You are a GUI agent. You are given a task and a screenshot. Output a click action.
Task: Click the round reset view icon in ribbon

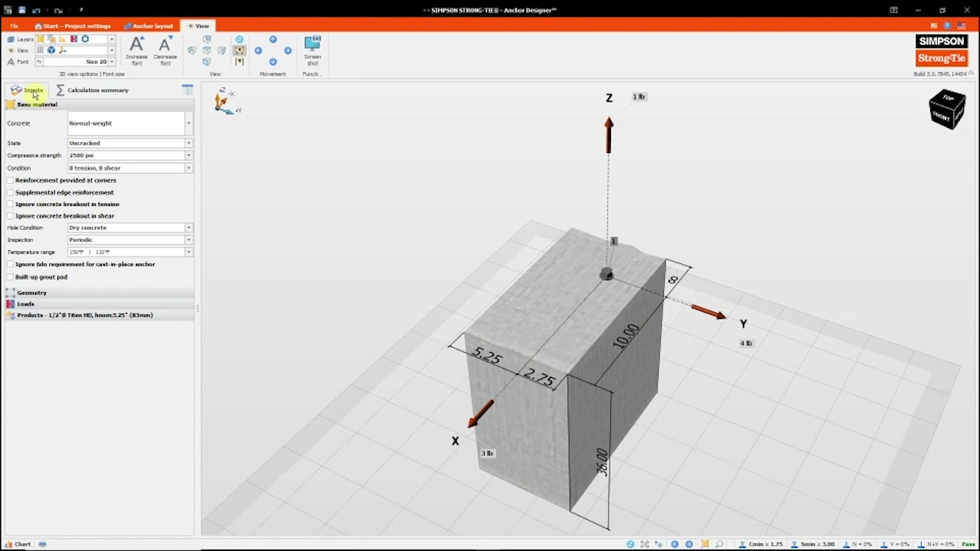coord(240,39)
